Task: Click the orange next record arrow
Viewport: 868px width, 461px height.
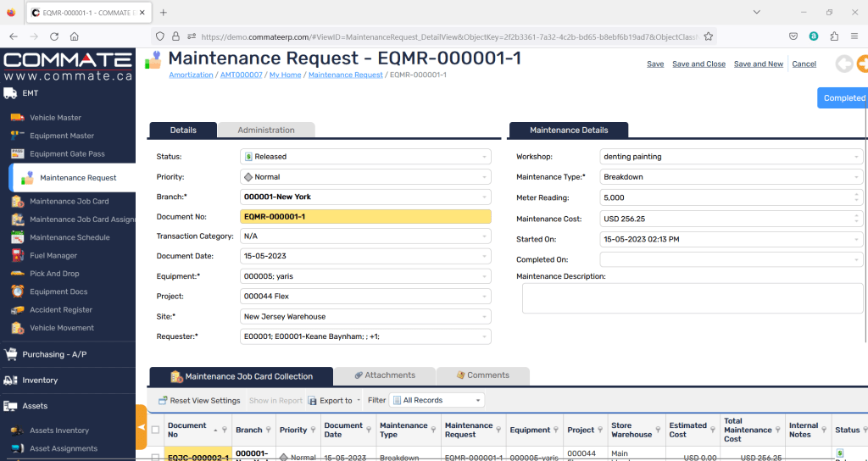Action: point(862,64)
